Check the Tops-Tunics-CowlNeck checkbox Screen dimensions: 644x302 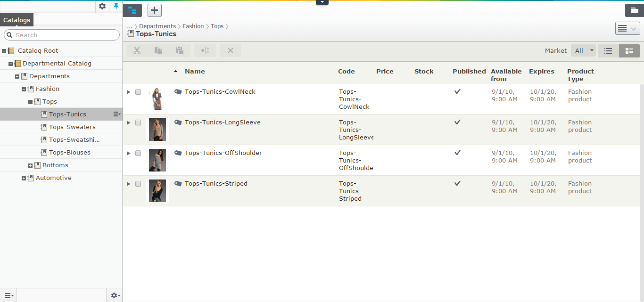(x=138, y=92)
